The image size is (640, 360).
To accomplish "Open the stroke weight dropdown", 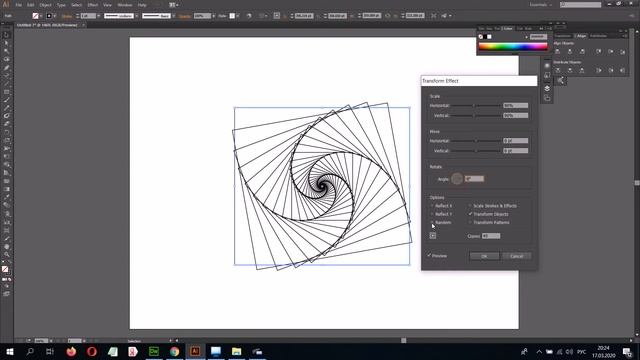I will (98, 16).
